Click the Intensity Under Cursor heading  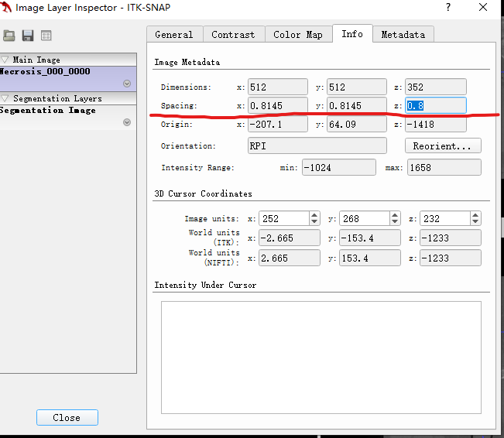pos(205,285)
